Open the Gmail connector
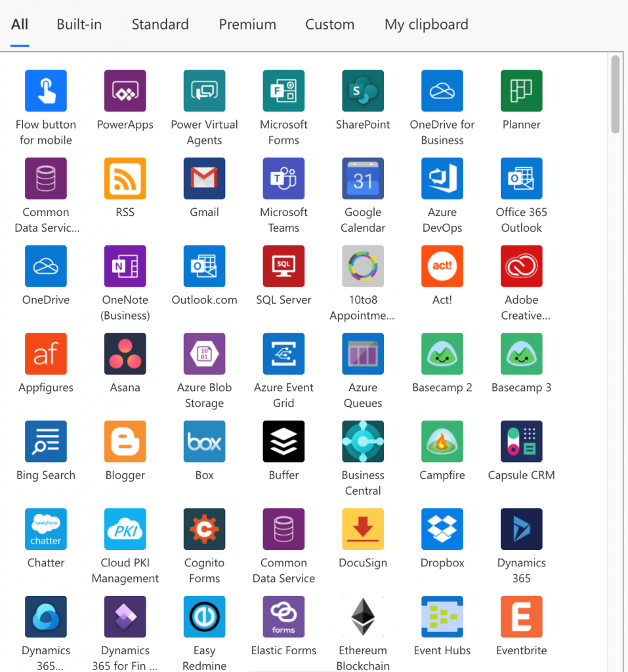 pos(204,178)
